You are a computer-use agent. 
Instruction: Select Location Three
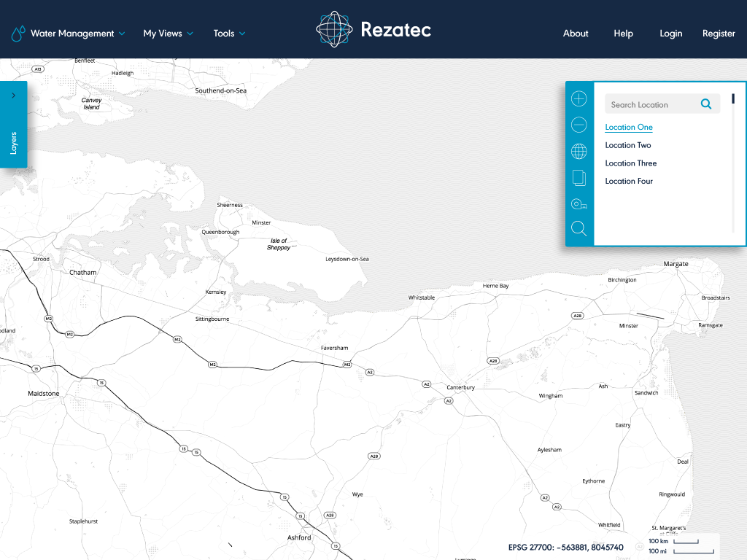tap(631, 163)
